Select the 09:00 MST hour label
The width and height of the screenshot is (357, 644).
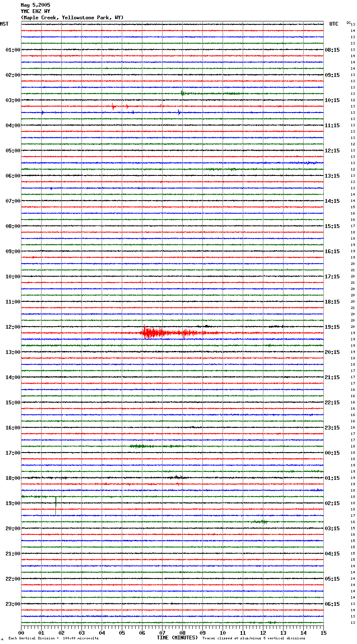[13, 251]
